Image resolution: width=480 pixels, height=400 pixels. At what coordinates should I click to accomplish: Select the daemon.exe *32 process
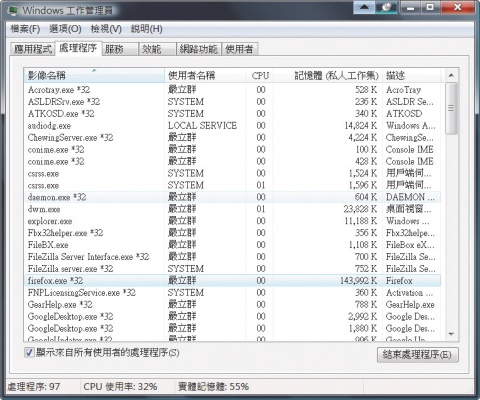[x=233, y=197]
